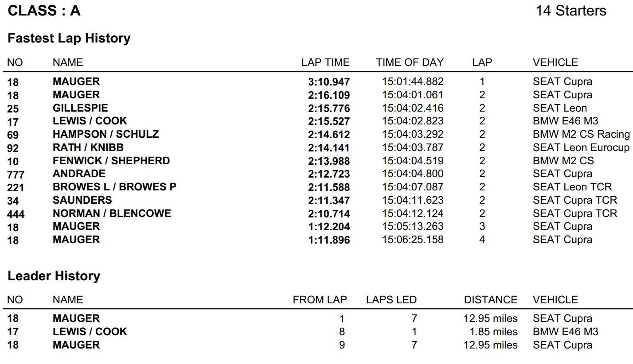This screenshot has height=364, width=633.
Task: Click the 14 Starters text
Action: (x=570, y=11)
